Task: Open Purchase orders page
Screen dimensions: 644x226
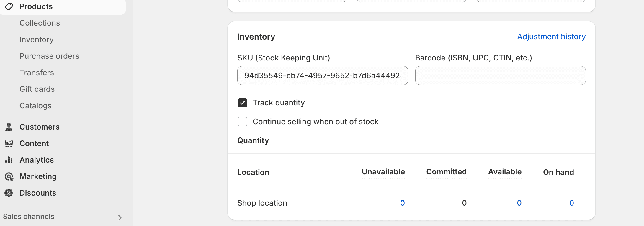Action: 49,56
